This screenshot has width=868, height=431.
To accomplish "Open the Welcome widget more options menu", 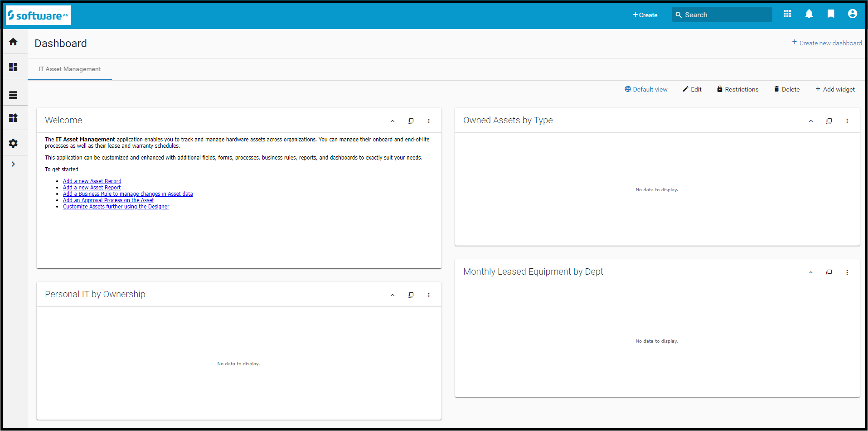I will pyautogui.click(x=429, y=121).
